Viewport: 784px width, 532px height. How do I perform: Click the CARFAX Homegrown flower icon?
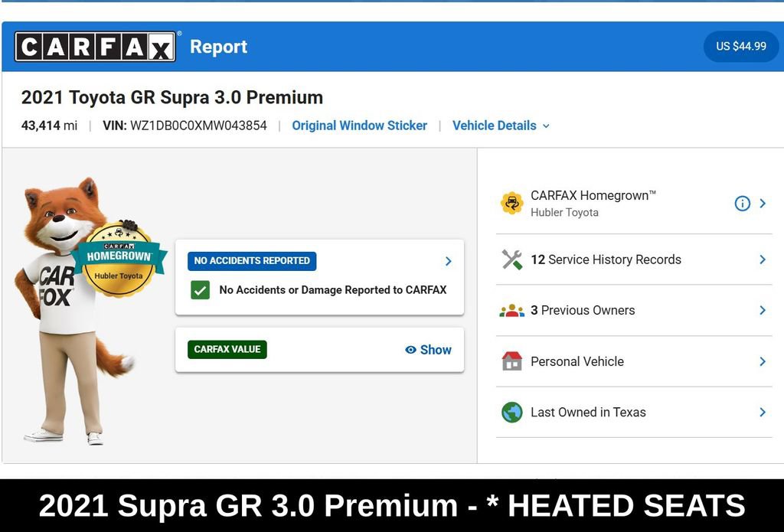click(511, 203)
